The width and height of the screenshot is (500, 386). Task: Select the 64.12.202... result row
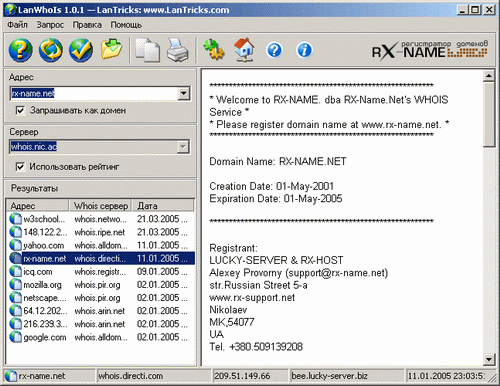(101, 311)
